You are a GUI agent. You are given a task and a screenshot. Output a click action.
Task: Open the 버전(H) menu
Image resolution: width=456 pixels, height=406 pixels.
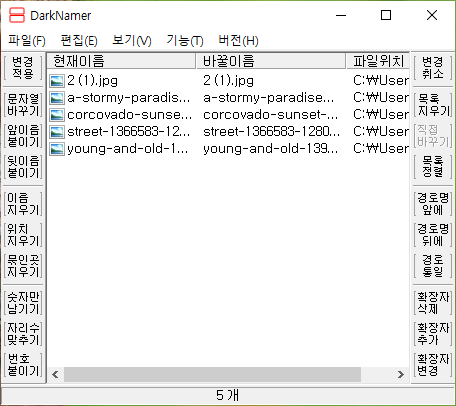[x=238, y=41]
